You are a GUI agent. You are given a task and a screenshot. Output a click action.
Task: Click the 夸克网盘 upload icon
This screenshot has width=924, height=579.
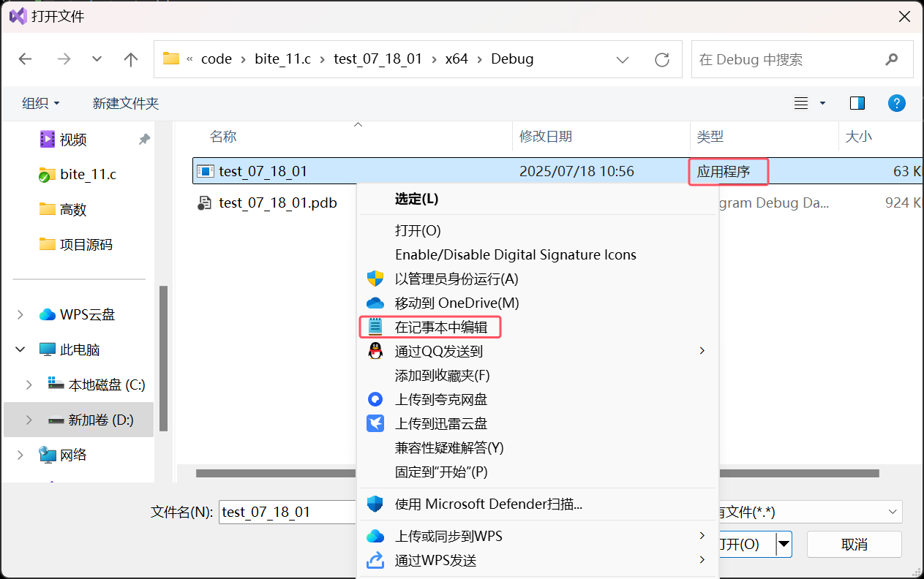[x=375, y=399]
